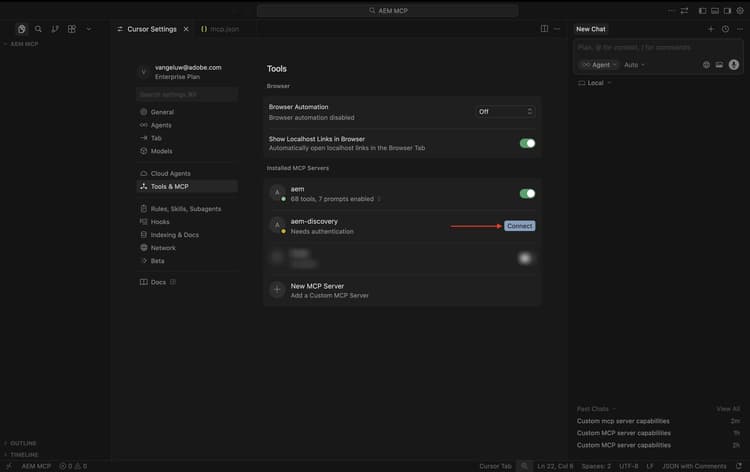Focus the chat prompt input box

[x=658, y=47]
